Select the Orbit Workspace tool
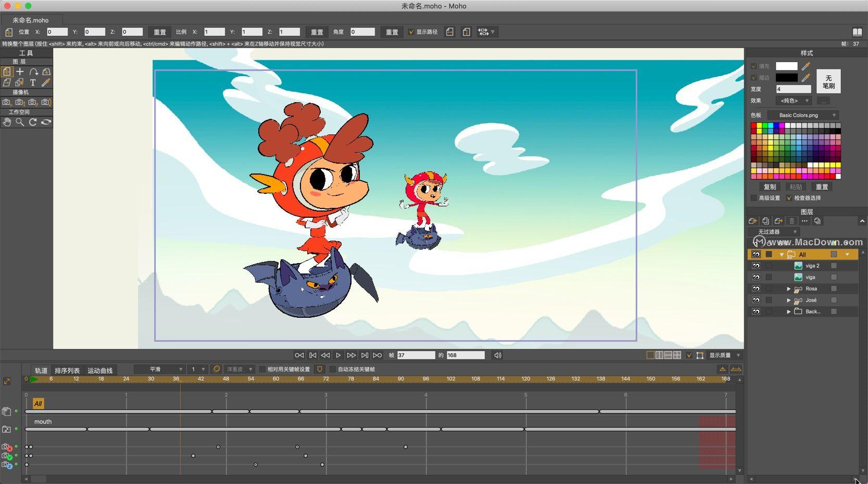This screenshot has width=868, height=484. [x=46, y=122]
